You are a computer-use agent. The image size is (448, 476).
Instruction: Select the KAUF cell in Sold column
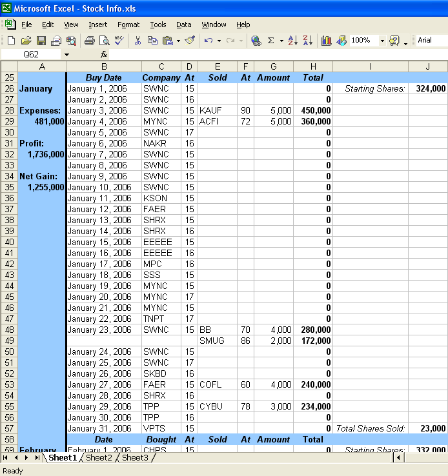(218, 110)
